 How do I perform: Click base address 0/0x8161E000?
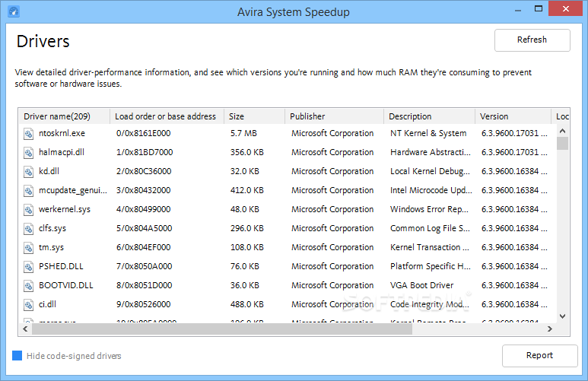[x=144, y=133]
